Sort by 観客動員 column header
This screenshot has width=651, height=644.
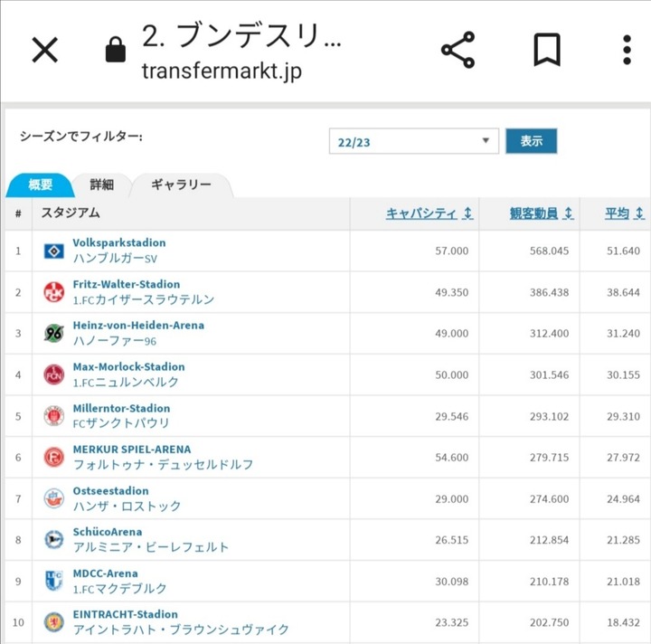coord(542,213)
